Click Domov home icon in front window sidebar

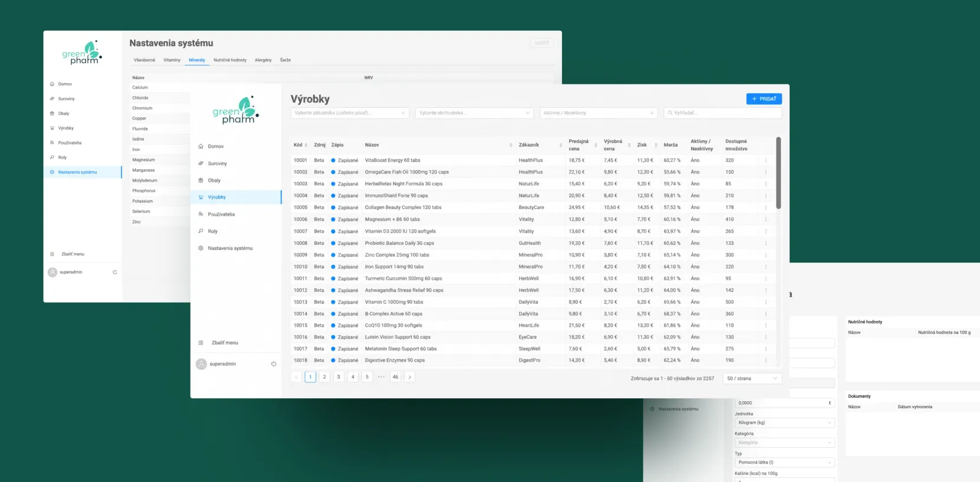(201, 146)
